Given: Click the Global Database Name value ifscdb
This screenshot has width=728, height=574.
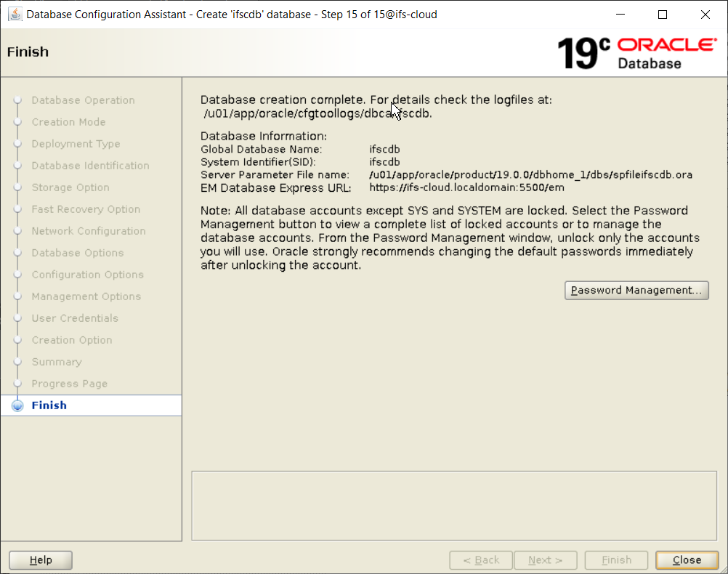Looking at the screenshot, I should (x=384, y=150).
